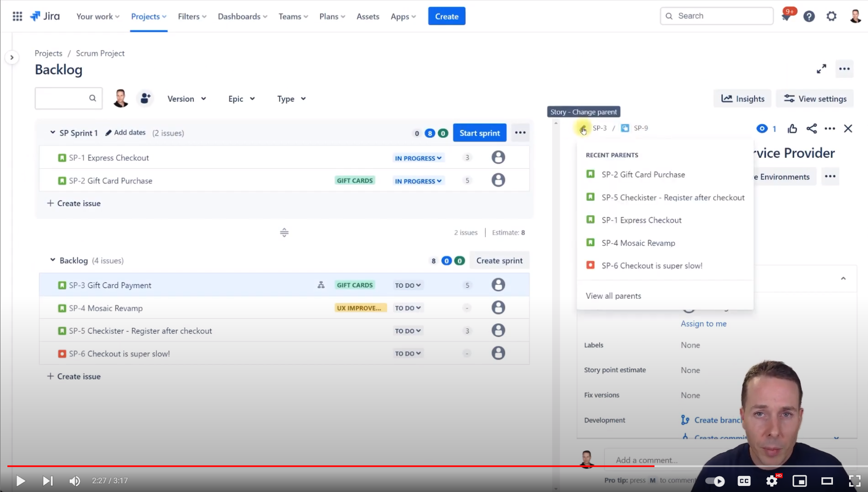Collapse the Backlog section
Image resolution: width=868 pixels, height=492 pixels.
pyautogui.click(x=53, y=260)
